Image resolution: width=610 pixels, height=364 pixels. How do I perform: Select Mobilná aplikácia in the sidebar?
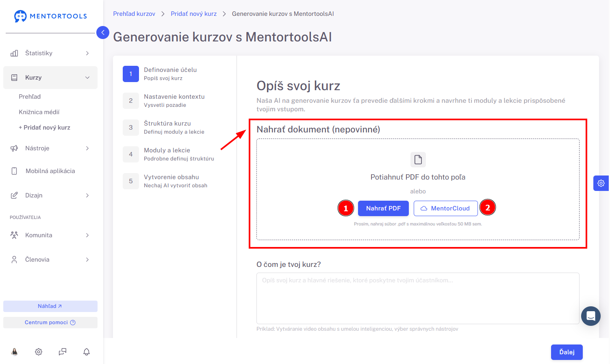(50, 171)
